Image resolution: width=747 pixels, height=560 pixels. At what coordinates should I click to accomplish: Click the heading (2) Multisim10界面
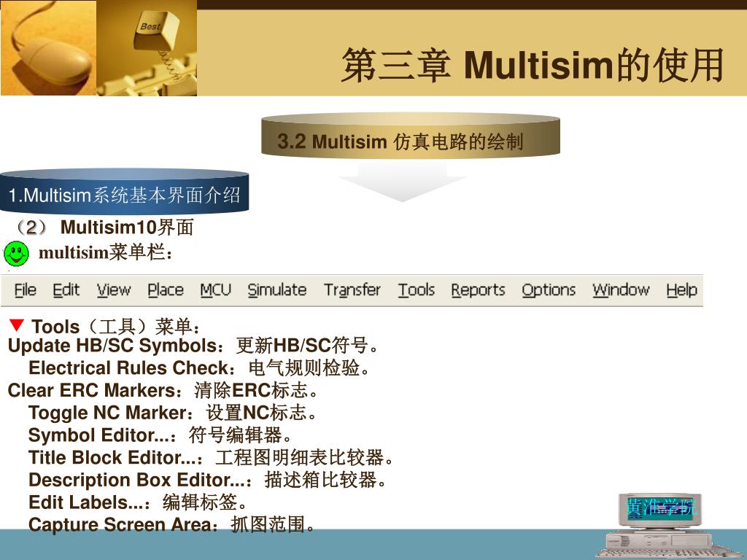[104, 227]
